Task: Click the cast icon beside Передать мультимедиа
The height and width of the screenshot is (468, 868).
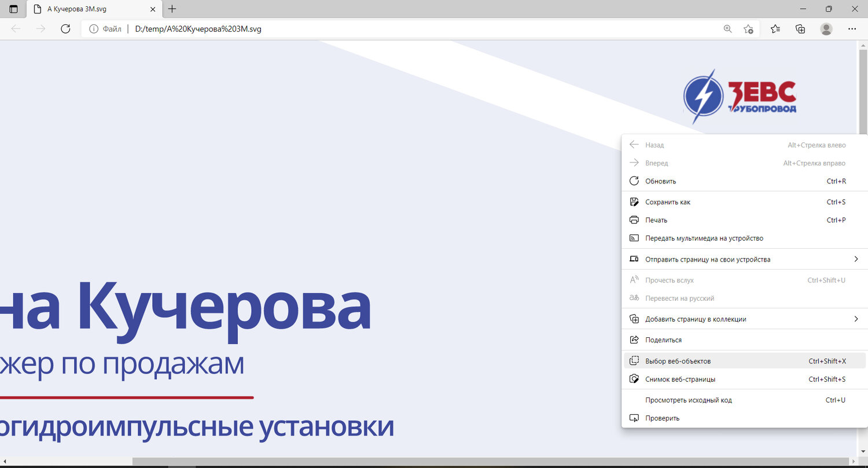Action: [634, 238]
